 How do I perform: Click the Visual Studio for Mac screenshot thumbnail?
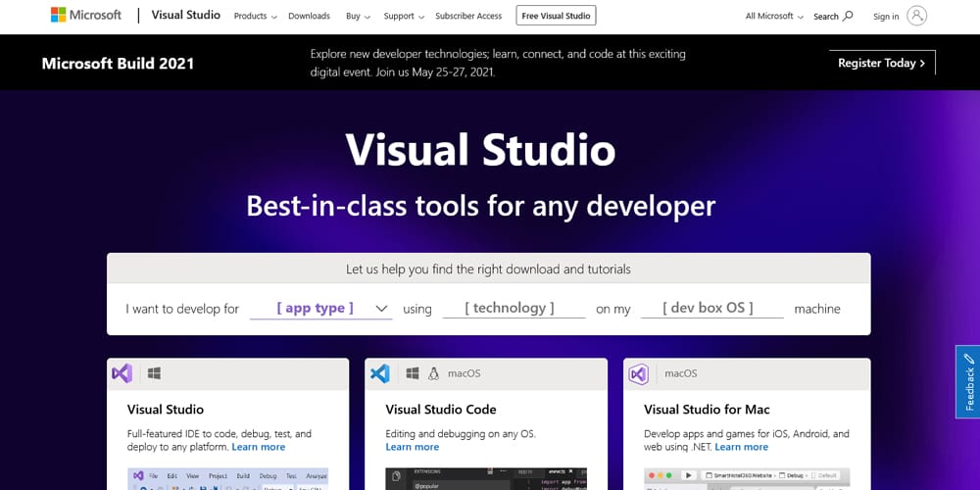pyautogui.click(x=747, y=479)
